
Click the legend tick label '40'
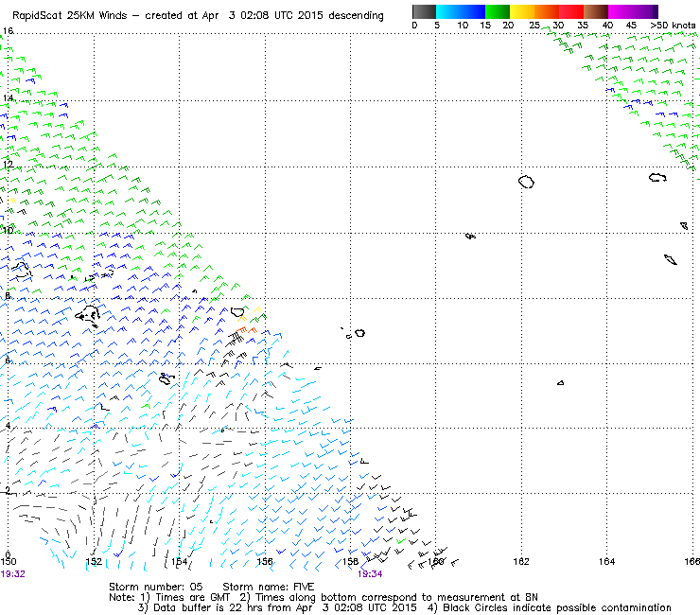(x=607, y=26)
